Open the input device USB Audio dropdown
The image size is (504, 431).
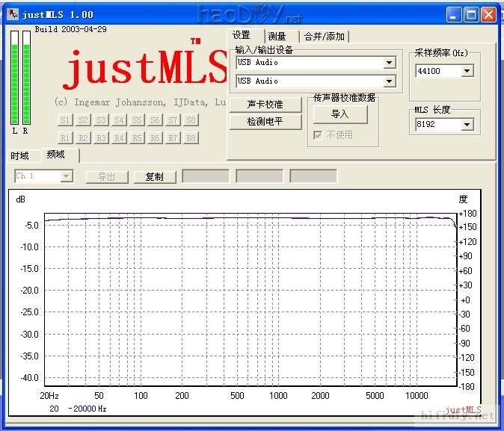(390, 63)
